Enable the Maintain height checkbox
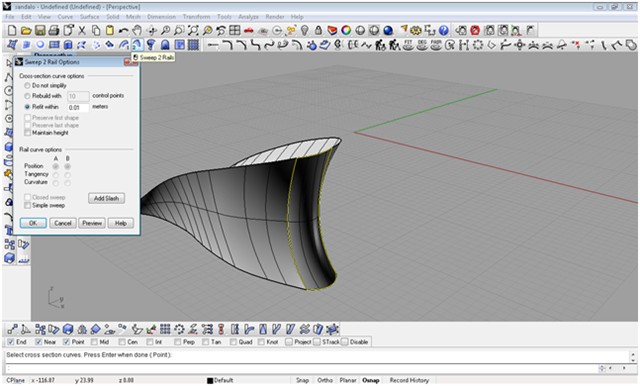This screenshot has width=640, height=386. click(x=27, y=133)
